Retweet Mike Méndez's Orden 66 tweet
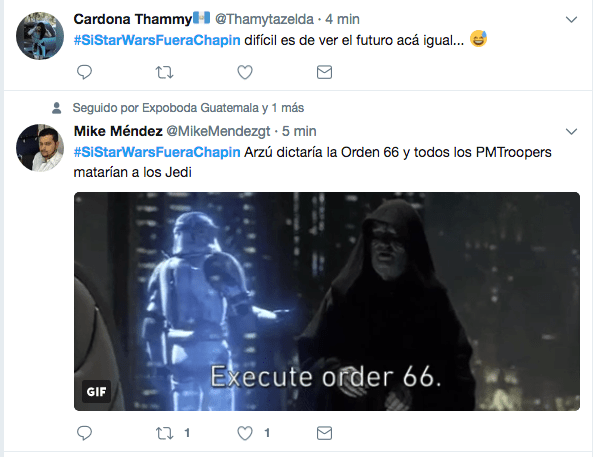593x457 pixels. coord(165,433)
